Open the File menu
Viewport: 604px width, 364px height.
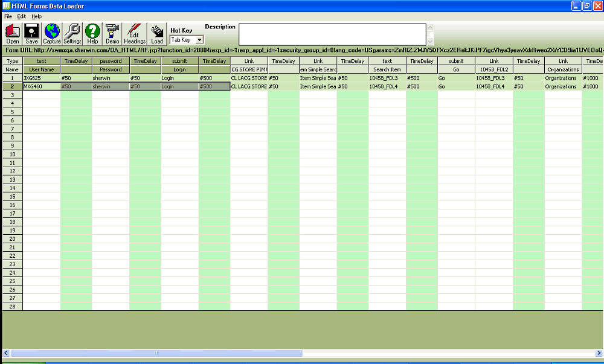(x=8, y=16)
